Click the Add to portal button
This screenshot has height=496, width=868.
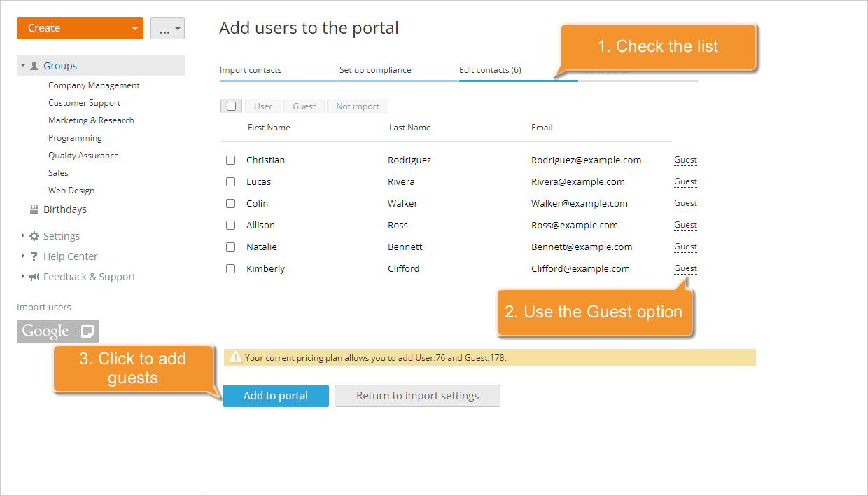(x=275, y=396)
